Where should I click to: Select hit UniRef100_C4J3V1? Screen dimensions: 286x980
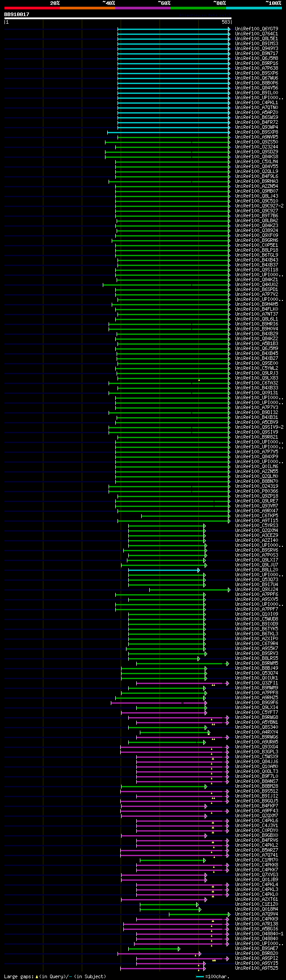pos(257,825)
